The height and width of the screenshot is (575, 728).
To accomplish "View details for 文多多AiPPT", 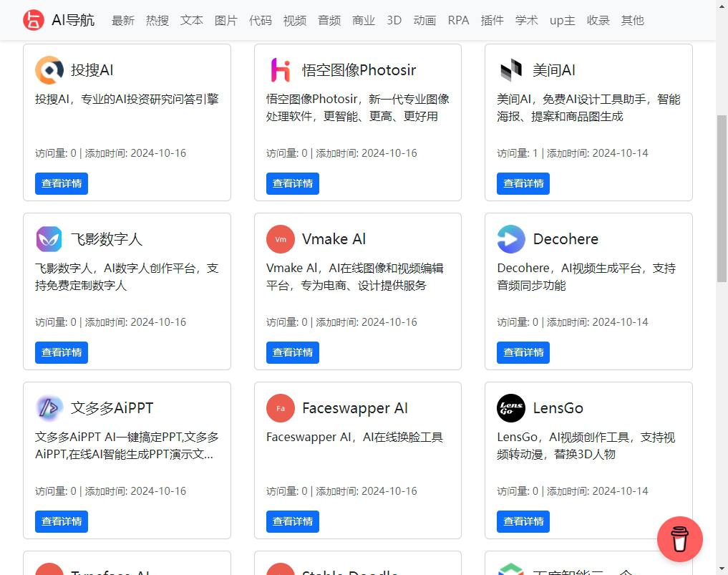I will tap(62, 521).
